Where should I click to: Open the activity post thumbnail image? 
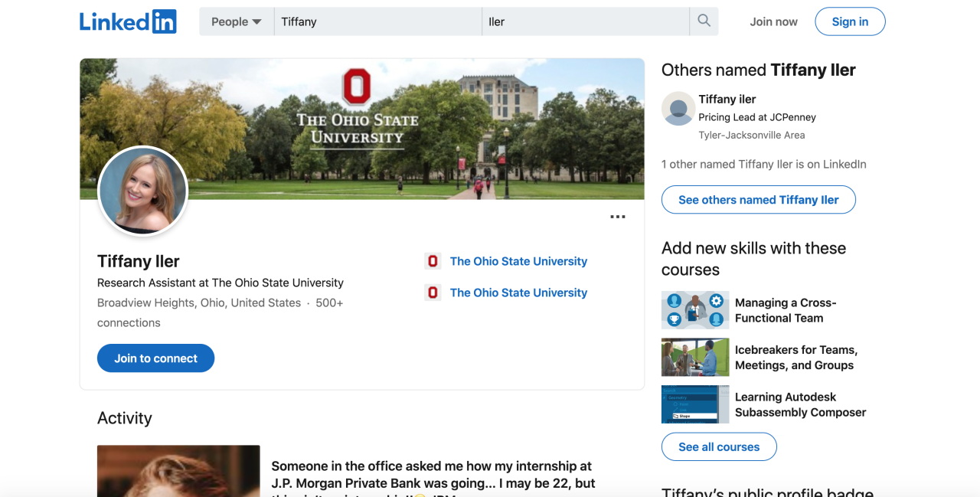coord(178,471)
